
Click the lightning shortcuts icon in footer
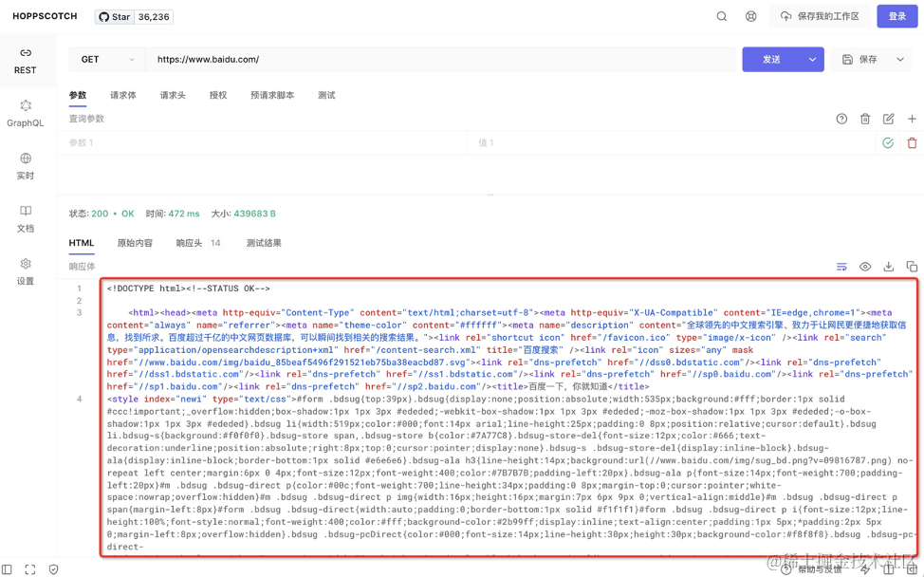tap(864, 569)
